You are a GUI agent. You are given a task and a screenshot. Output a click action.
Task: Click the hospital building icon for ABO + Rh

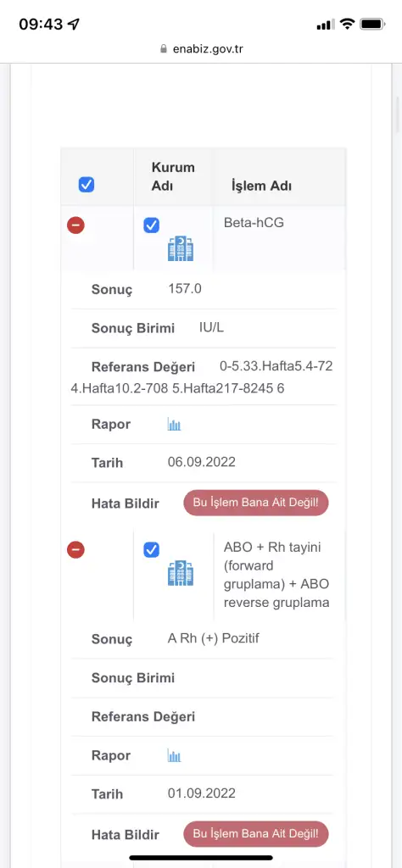[x=181, y=573]
